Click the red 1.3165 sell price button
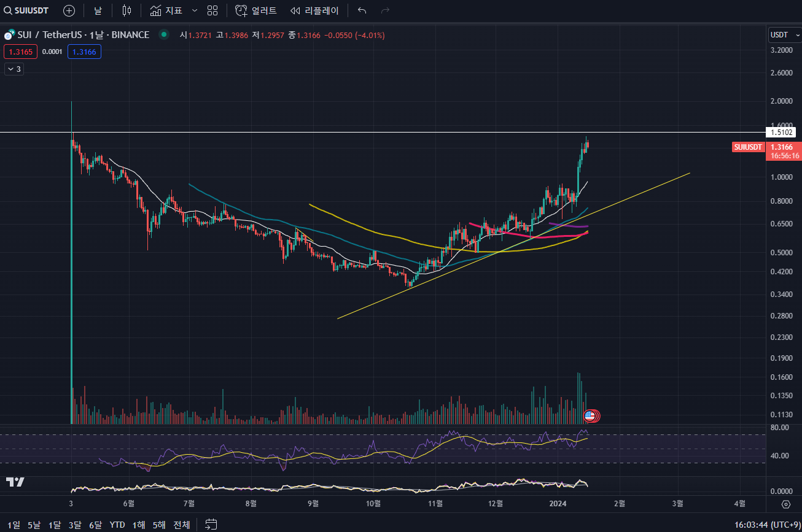 20,52
